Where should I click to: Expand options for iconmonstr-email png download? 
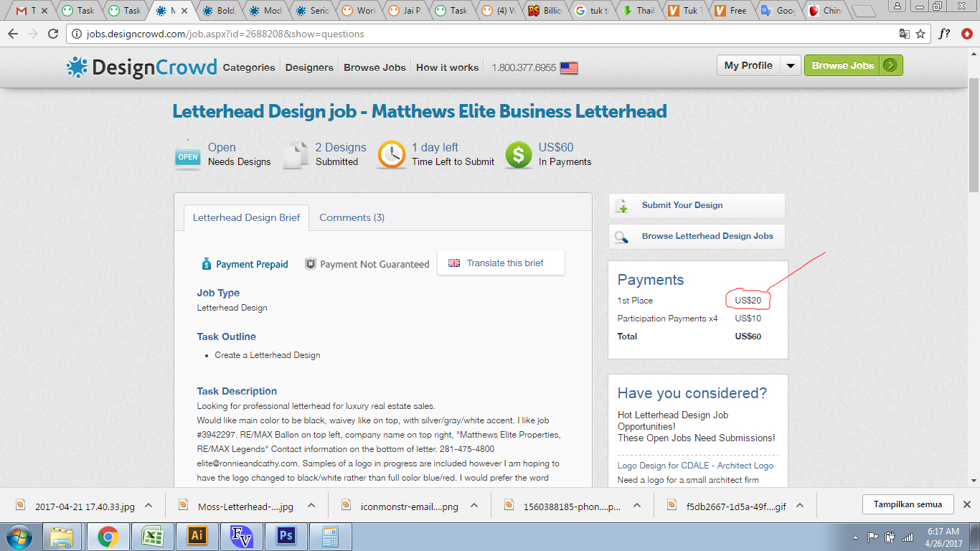point(474,505)
